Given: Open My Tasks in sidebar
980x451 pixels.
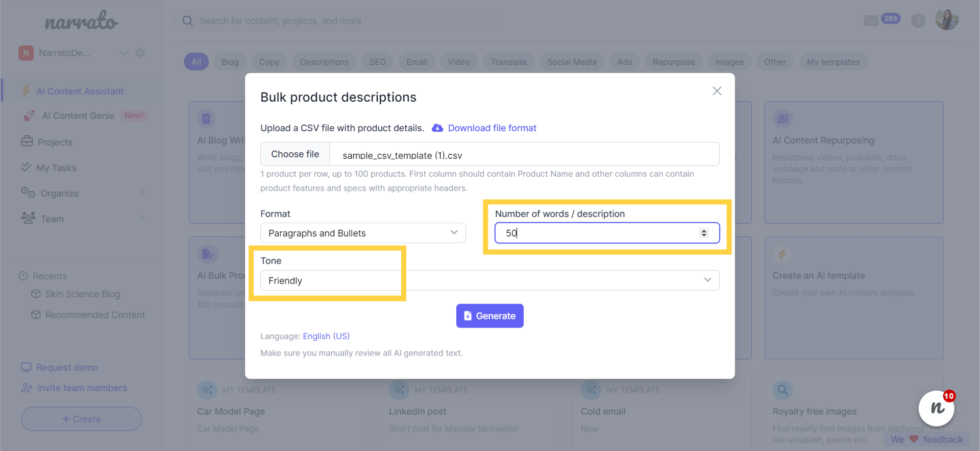Looking at the screenshot, I should pyautogui.click(x=56, y=168).
